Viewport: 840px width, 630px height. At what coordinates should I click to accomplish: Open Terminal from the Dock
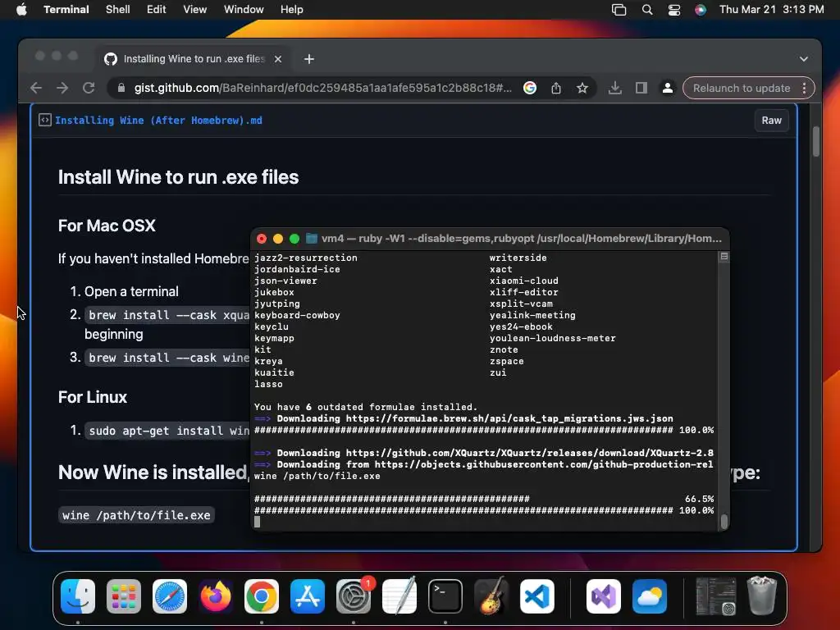pos(445,596)
